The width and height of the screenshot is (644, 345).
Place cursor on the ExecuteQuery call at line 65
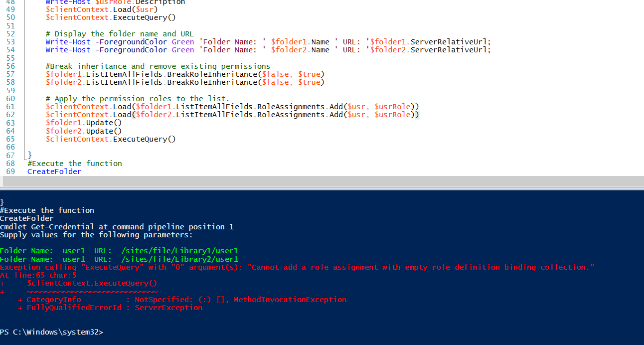click(144, 139)
